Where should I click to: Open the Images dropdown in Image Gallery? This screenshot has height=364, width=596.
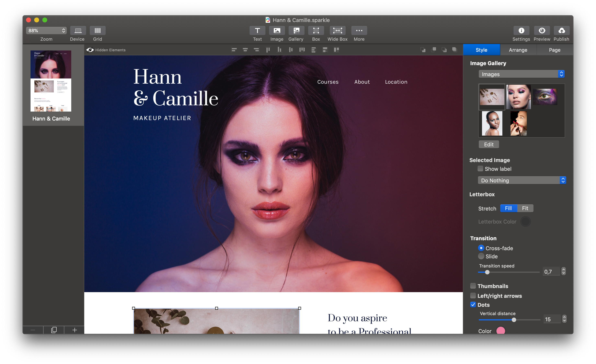[521, 74]
